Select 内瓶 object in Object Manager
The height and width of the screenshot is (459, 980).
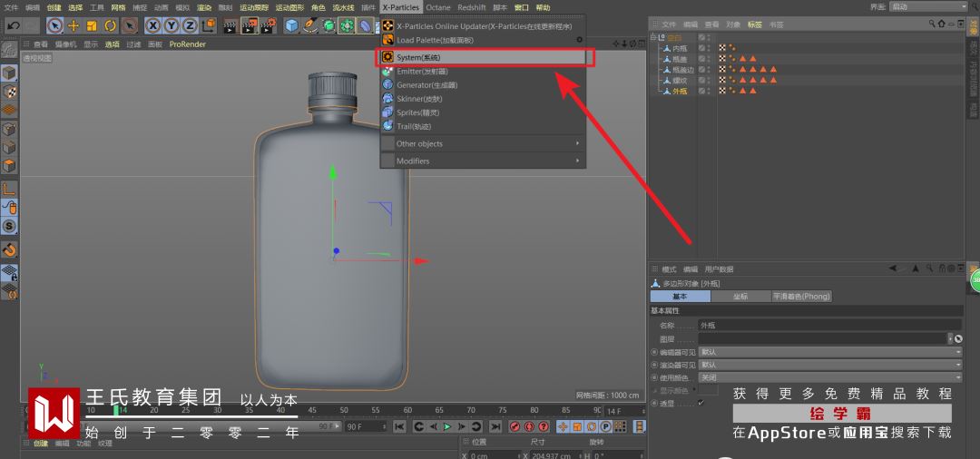click(x=680, y=48)
